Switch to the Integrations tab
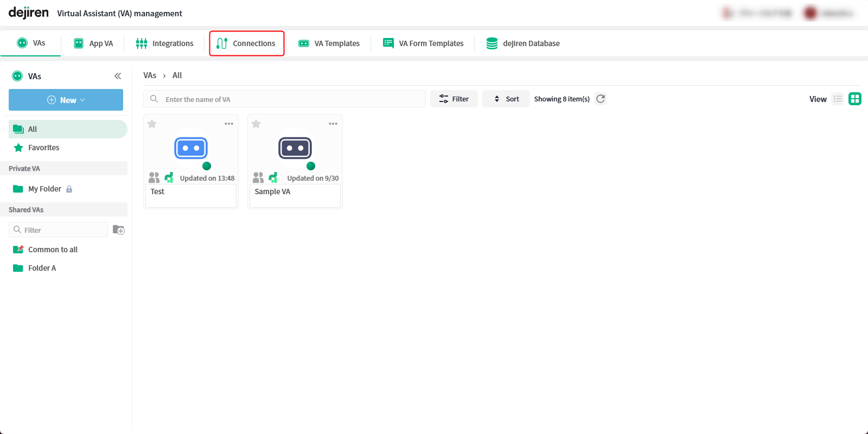868x434 pixels. pyautogui.click(x=165, y=43)
